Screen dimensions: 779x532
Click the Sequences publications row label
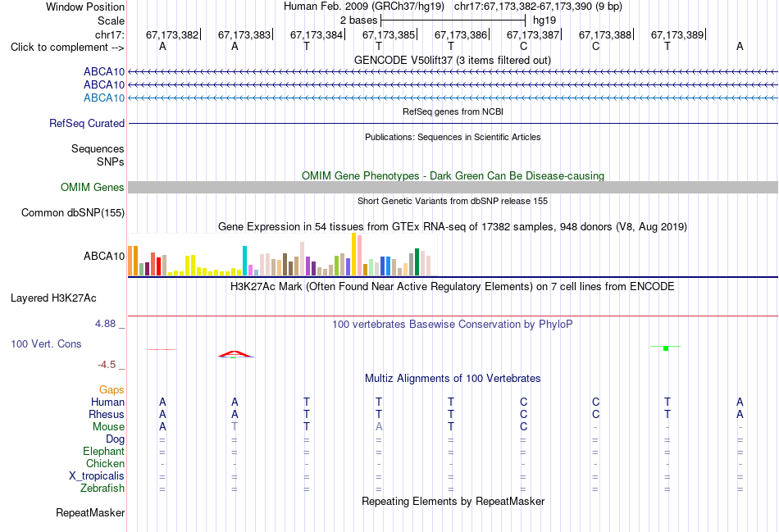click(98, 148)
